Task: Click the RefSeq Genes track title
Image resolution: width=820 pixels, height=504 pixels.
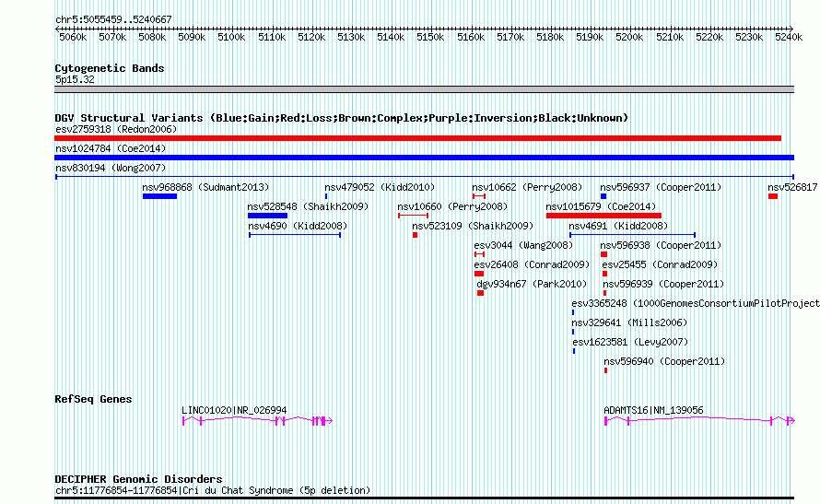Action: pyautogui.click(x=93, y=399)
